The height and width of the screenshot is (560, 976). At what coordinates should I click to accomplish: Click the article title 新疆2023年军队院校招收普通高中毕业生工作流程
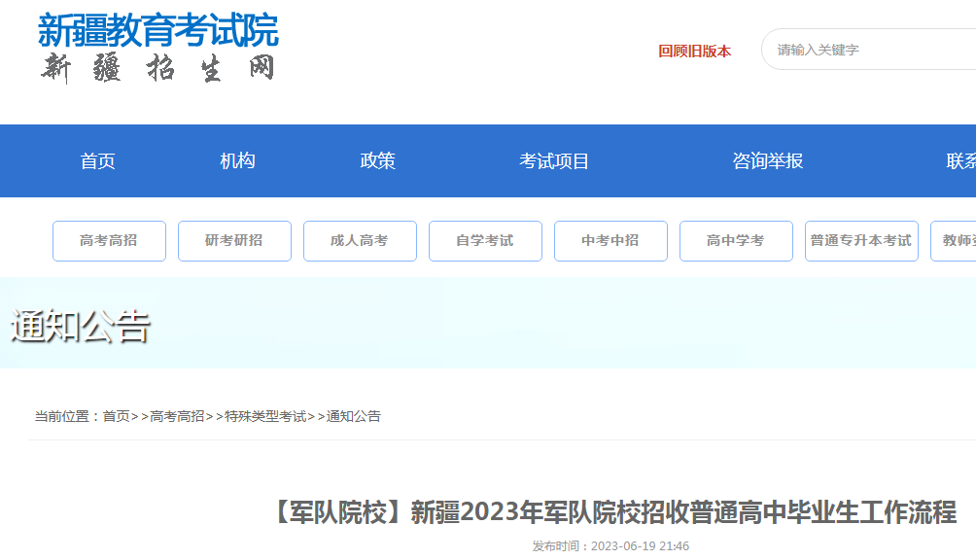tap(613, 512)
